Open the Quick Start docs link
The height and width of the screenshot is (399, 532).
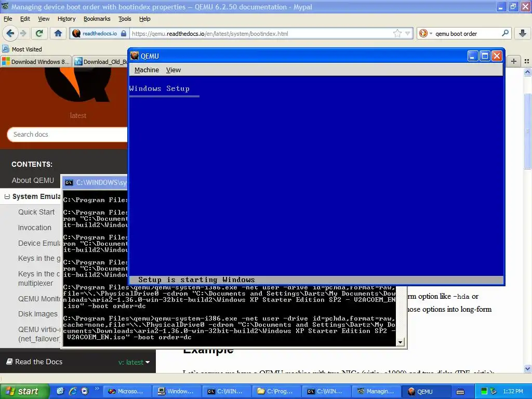(x=36, y=212)
